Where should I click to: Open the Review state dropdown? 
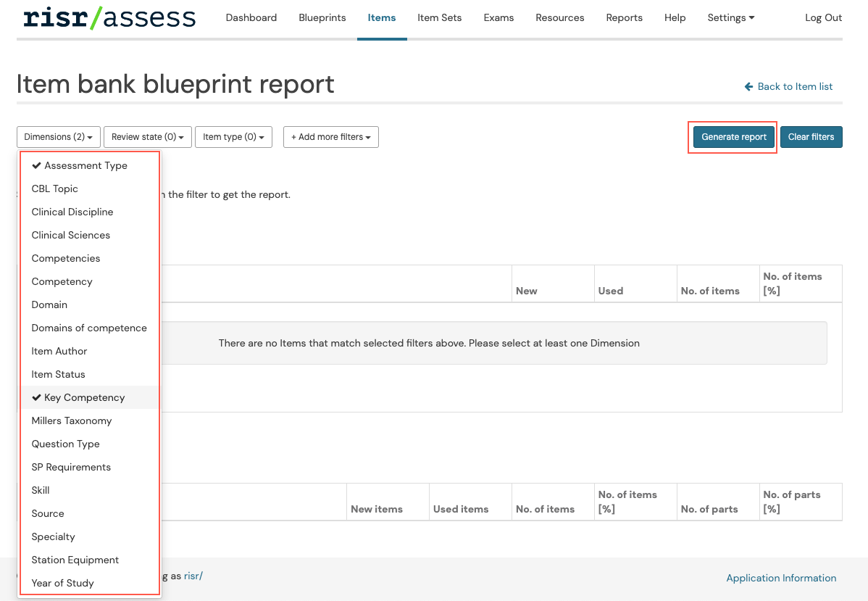click(147, 137)
